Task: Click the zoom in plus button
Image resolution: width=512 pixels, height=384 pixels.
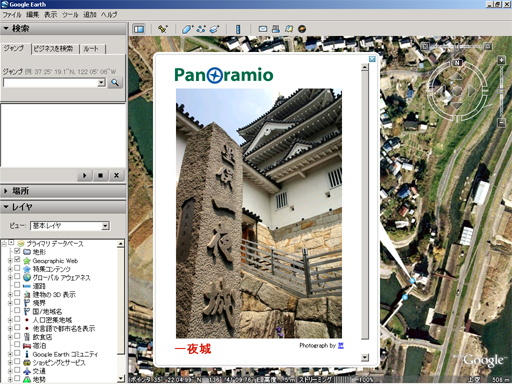Action: coord(501,60)
